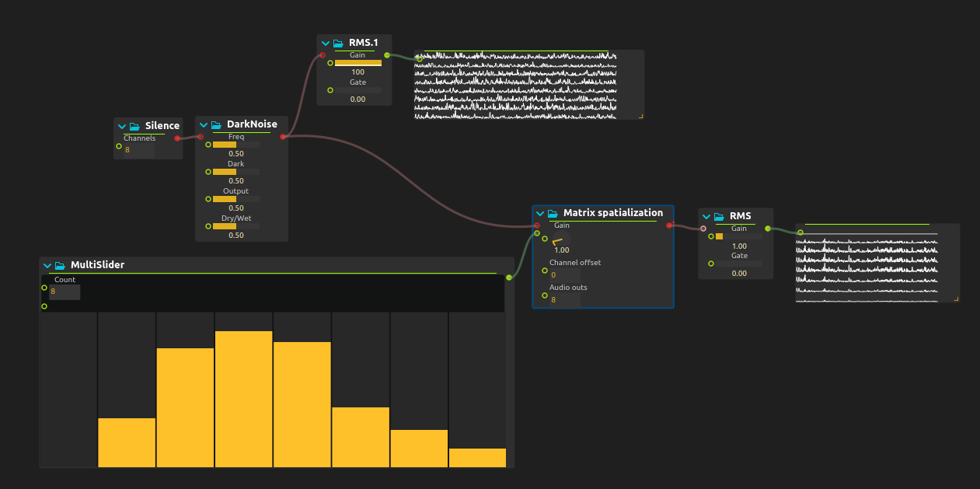Click the Matrix spatialization folder icon
The height and width of the screenshot is (489, 980).
(x=553, y=214)
